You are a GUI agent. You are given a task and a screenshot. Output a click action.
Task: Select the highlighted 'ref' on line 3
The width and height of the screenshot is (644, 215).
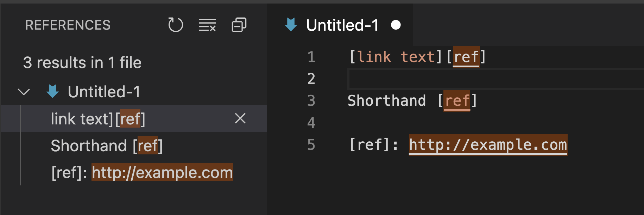coord(456,101)
